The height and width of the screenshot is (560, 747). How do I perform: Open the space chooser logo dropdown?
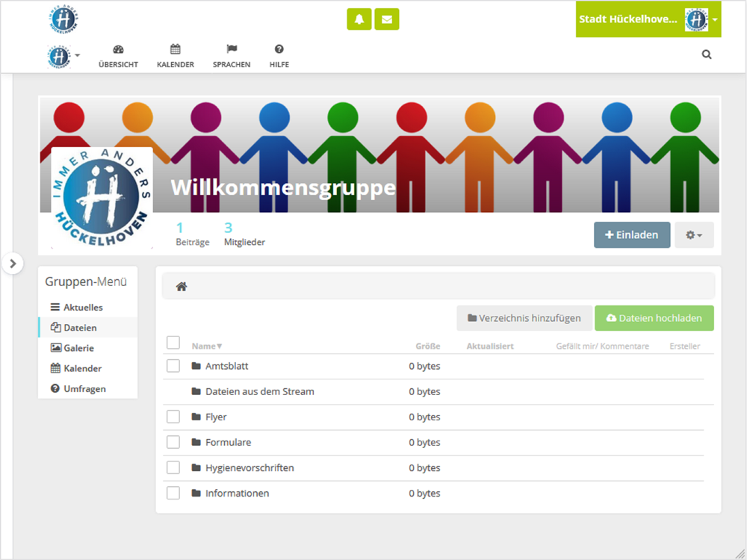click(x=63, y=57)
